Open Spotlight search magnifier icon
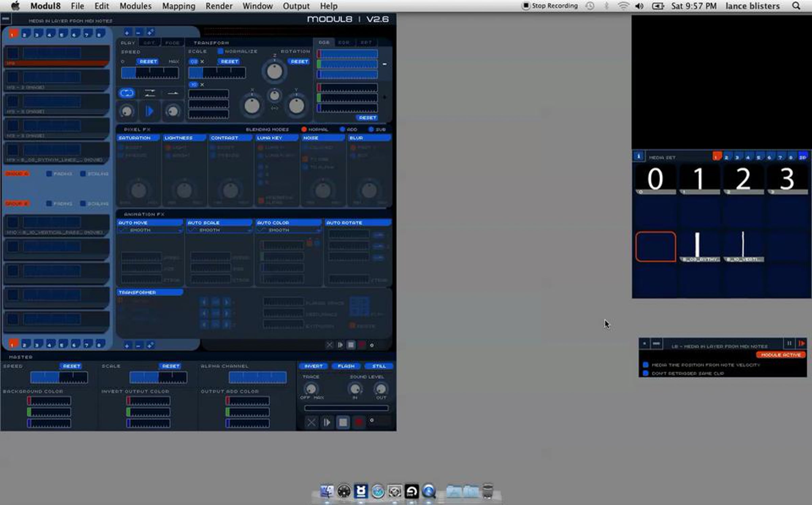 coord(796,6)
